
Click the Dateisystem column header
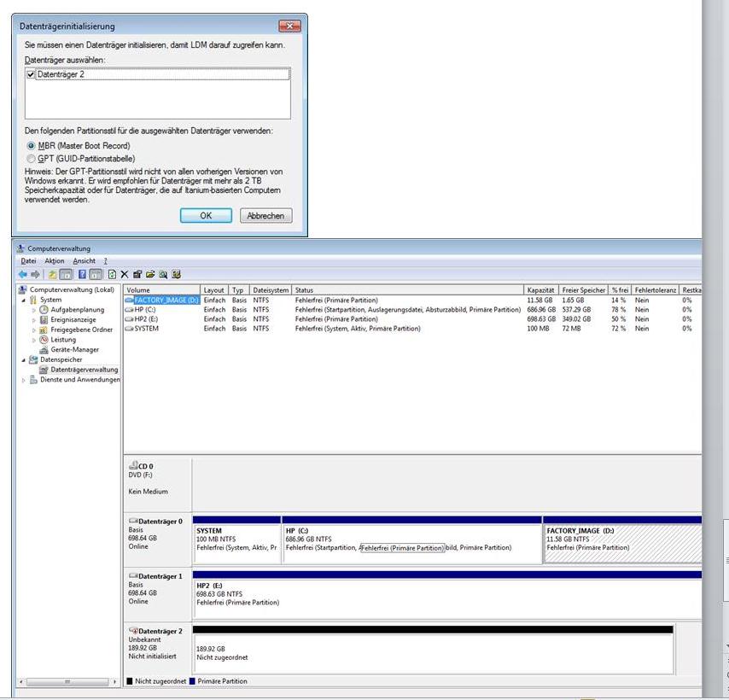pos(271,290)
